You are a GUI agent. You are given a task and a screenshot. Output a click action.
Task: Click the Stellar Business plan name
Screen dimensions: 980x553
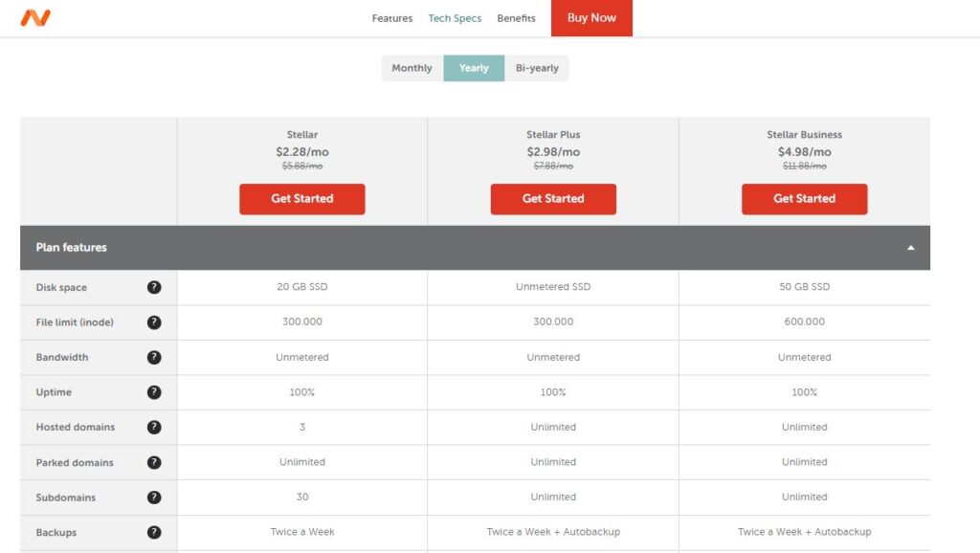804,134
